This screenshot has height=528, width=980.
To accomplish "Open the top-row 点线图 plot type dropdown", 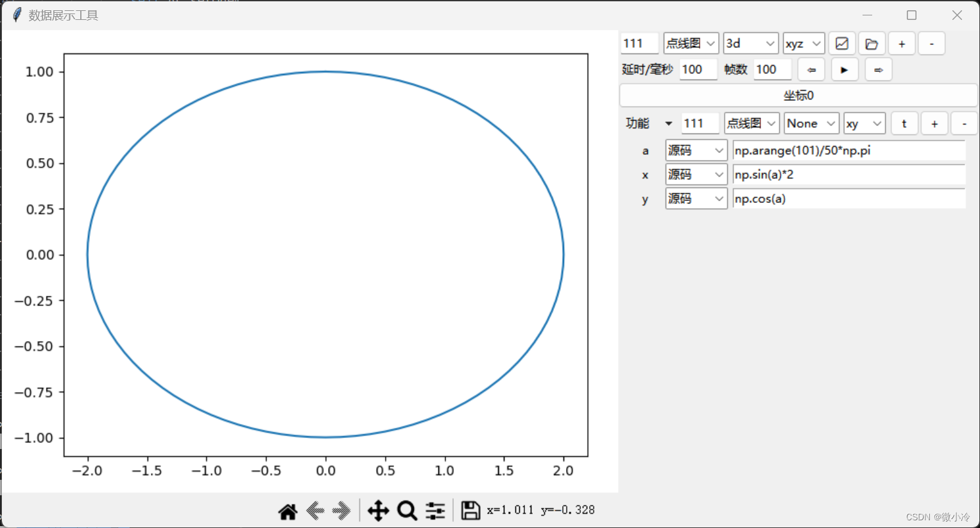I will pos(691,44).
